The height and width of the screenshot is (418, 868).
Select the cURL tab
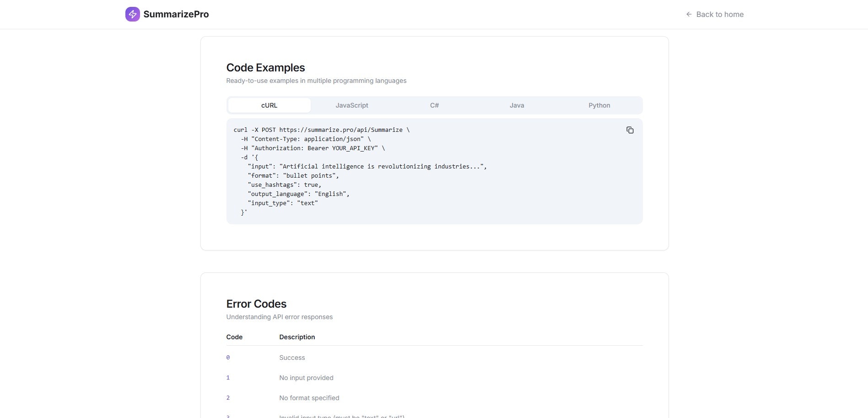coord(269,105)
